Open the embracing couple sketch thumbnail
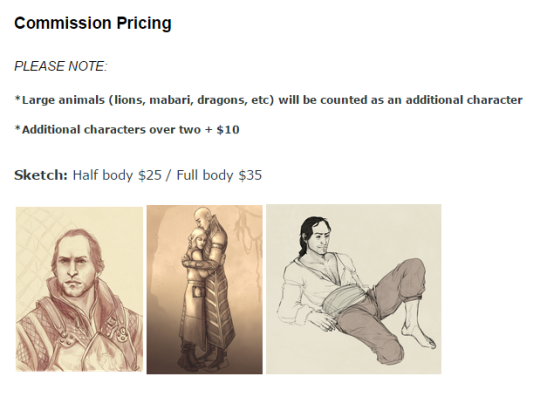Screen dimensions: 540x397 click(205, 290)
